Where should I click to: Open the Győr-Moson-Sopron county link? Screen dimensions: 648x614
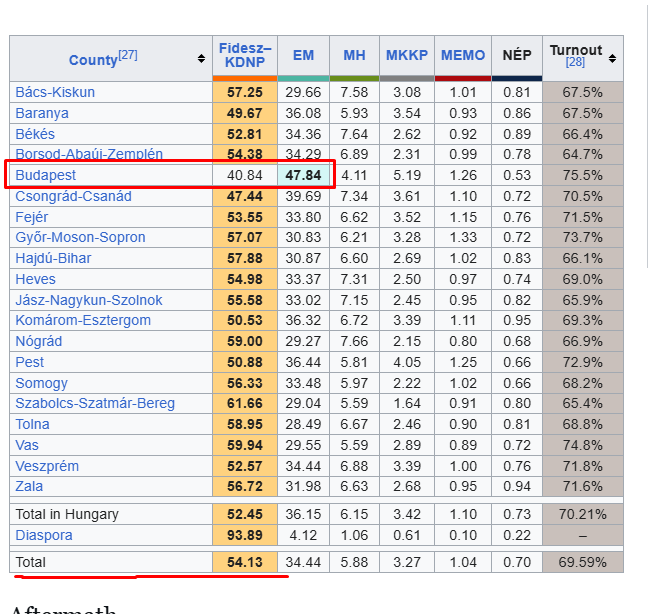[x=80, y=237]
